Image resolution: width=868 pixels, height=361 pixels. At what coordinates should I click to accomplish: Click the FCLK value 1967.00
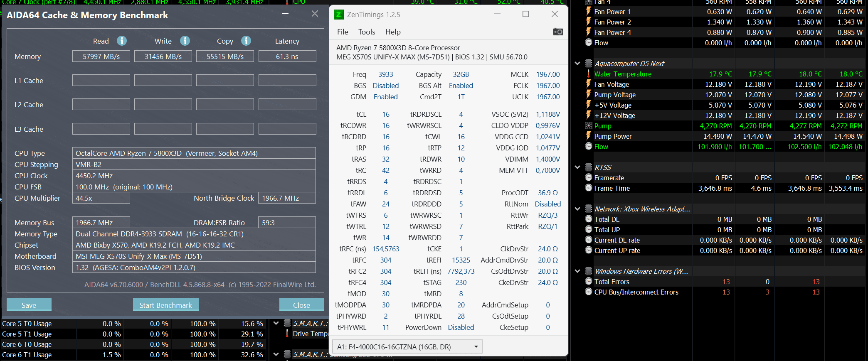pyautogui.click(x=547, y=86)
